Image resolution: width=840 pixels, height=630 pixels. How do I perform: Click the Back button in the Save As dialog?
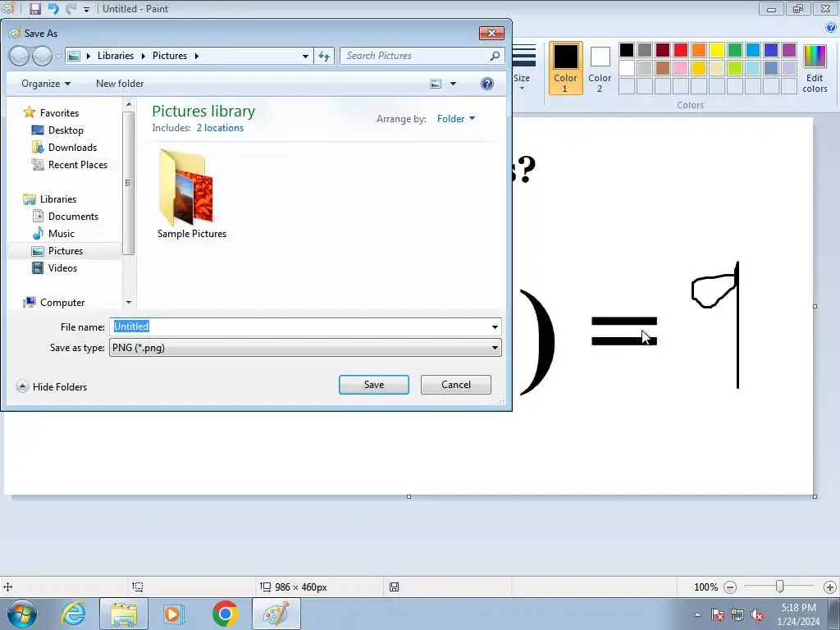[x=19, y=56]
